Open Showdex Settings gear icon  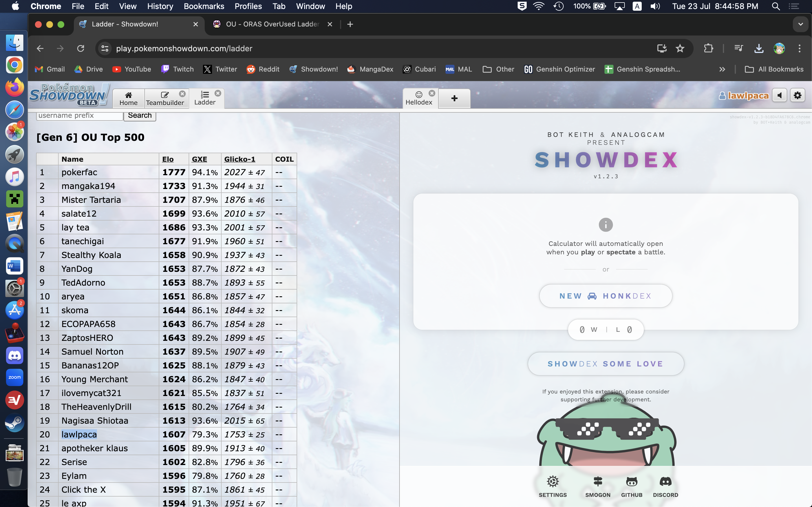coord(553,482)
